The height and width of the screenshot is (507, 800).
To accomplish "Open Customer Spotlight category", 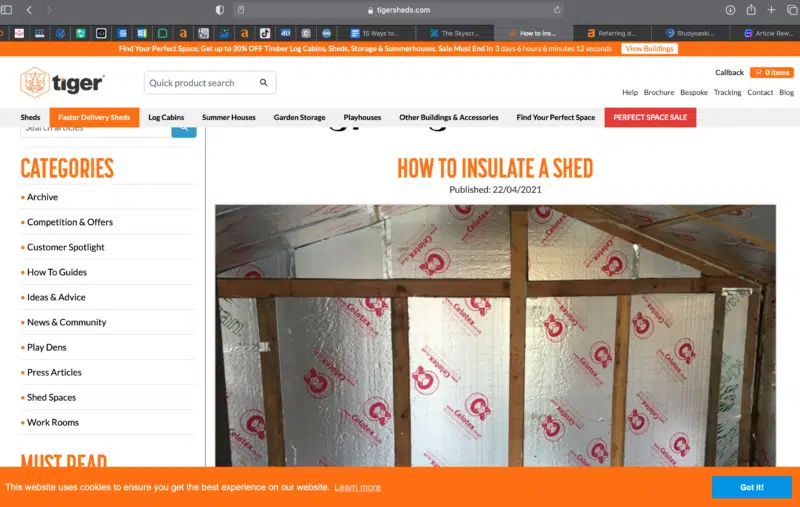I will point(65,247).
